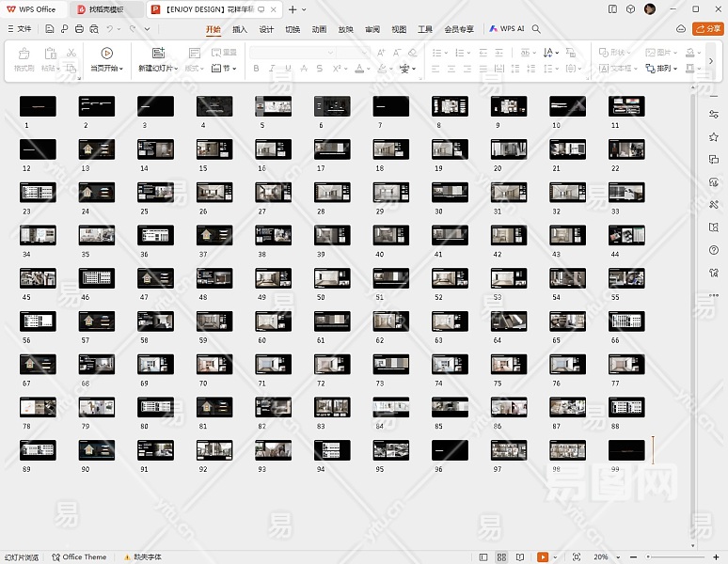The width and height of the screenshot is (728, 564).
Task: Click the save icon in quick access toolbar
Action: 50,29
